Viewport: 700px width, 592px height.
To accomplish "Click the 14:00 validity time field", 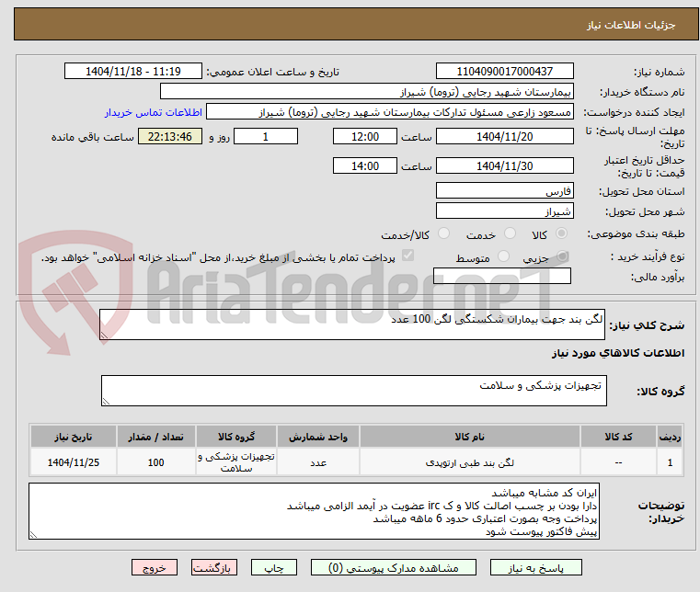I will tap(365, 166).
